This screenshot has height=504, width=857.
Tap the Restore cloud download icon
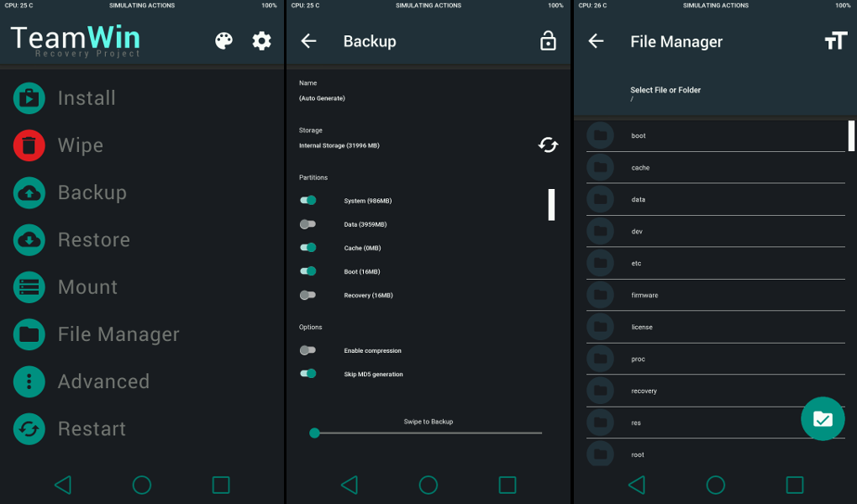(x=29, y=240)
